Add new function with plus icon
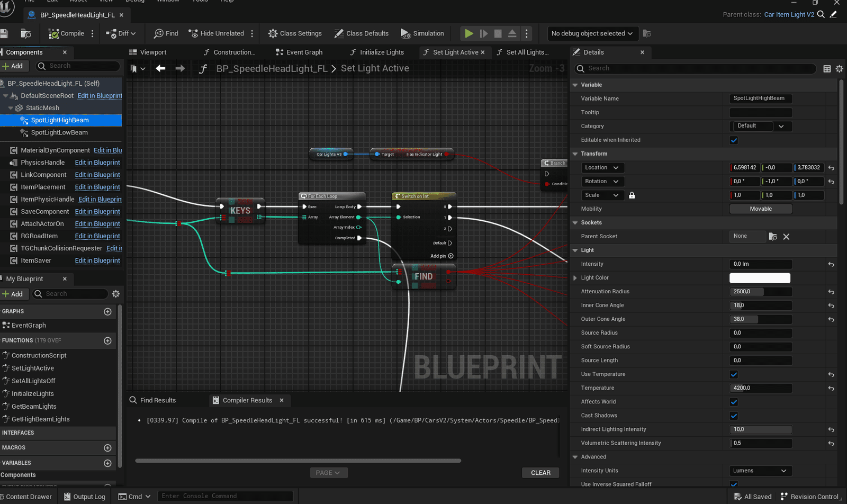The width and height of the screenshot is (847, 504). (107, 340)
